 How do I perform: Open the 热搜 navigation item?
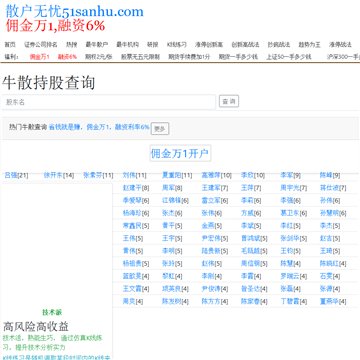click(71, 45)
